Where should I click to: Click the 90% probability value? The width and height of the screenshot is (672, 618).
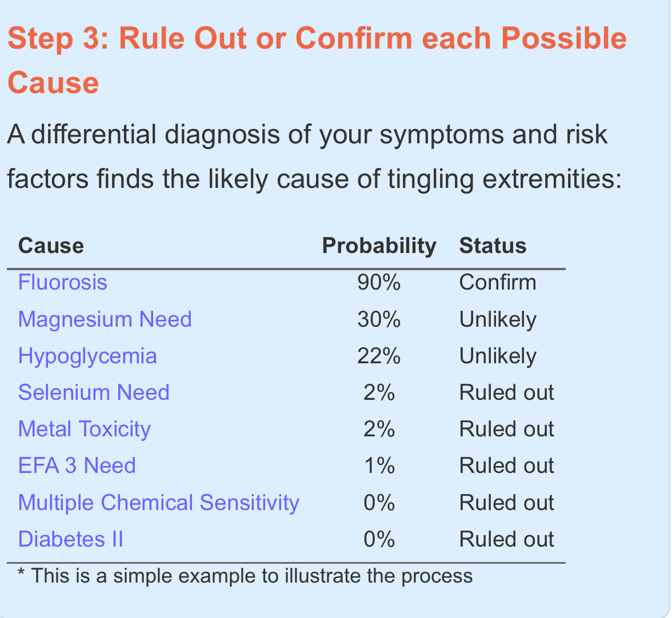coord(379,283)
